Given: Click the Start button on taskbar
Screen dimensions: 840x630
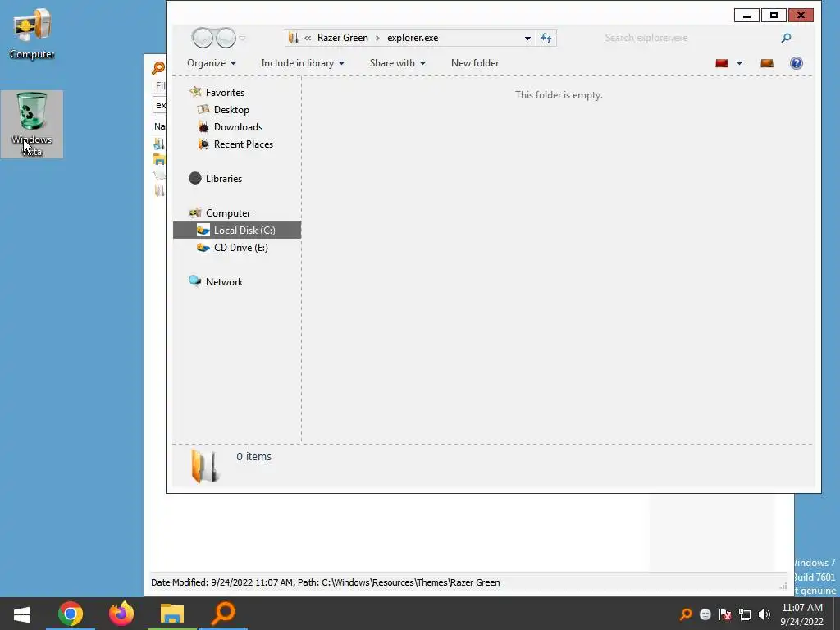Looking at the screenshot, I should point(21,614).
